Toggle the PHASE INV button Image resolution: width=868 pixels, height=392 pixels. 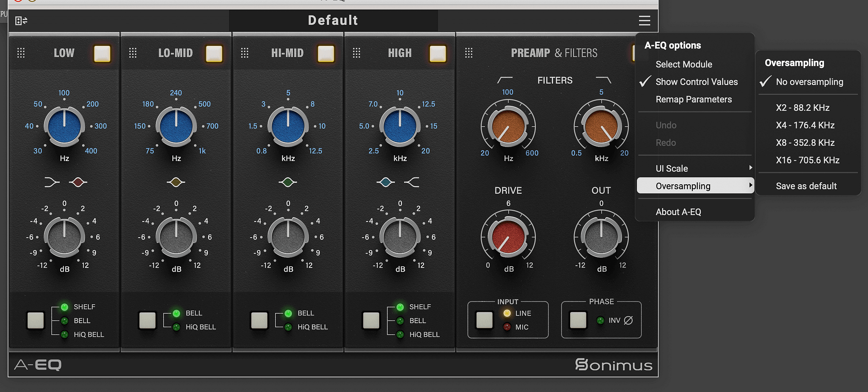click(x=578, y=320)
